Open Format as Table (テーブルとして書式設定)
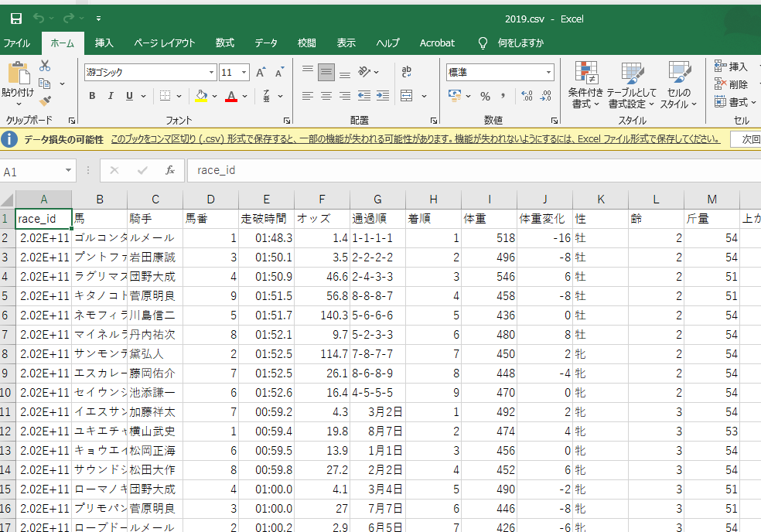Viewport: 761px width, 532px height. [631, 85]
